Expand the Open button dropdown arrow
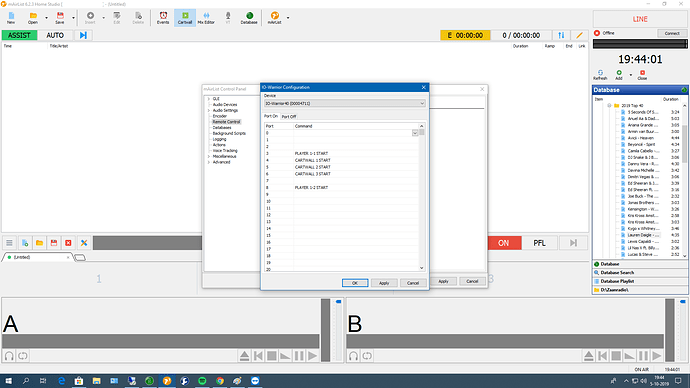Screen dimensions: 690x388 click(x=46, y=18)
